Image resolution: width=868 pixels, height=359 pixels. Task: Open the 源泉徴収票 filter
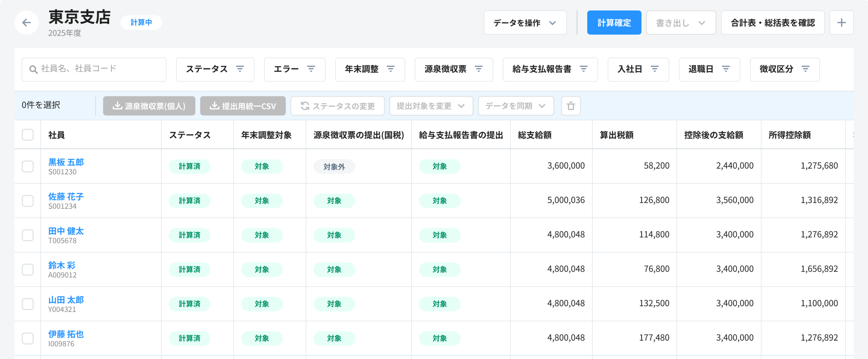pyautogui.click(x=454, y=69)
